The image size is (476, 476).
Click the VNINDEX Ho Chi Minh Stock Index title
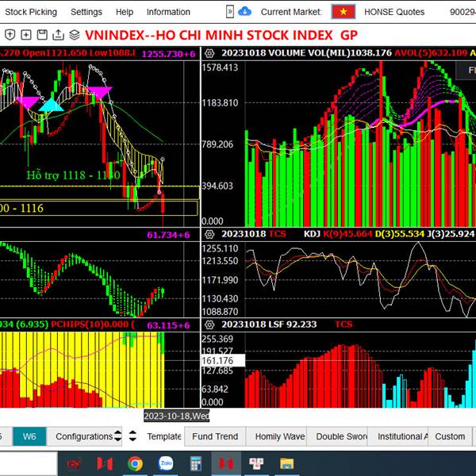coord(221,35)
